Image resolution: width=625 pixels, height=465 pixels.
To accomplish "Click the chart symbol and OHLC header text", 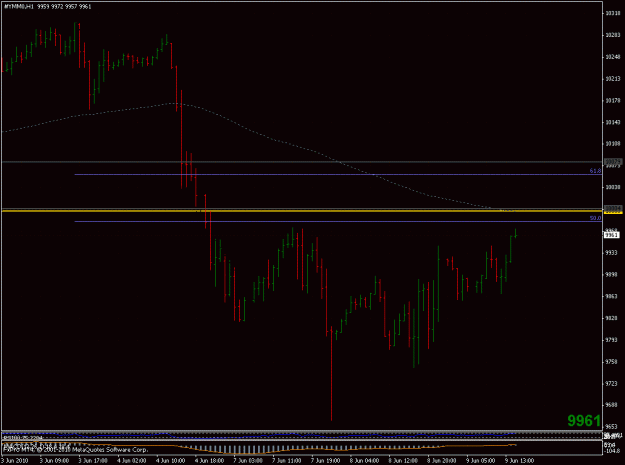I will 47,7.
